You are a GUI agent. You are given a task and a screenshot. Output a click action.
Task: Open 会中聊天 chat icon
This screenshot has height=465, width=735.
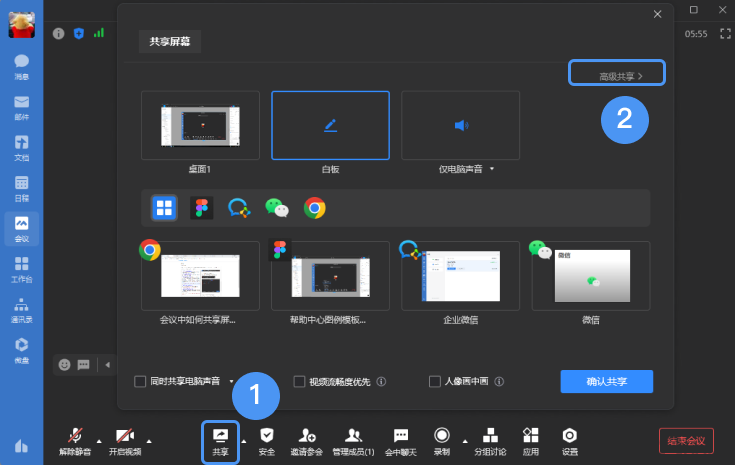tap(401, 436)
